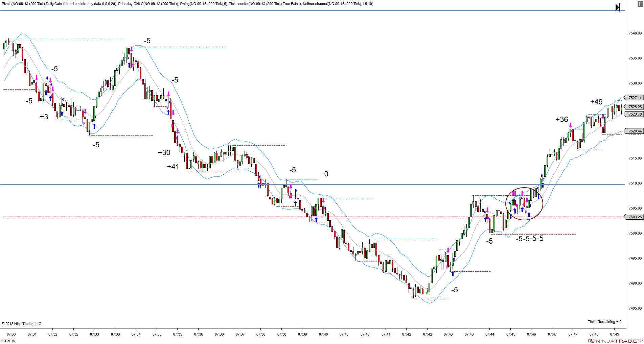Click the 7540.00 price axis label
Viewport: 644px width, 344px height.
click(635, 33)
